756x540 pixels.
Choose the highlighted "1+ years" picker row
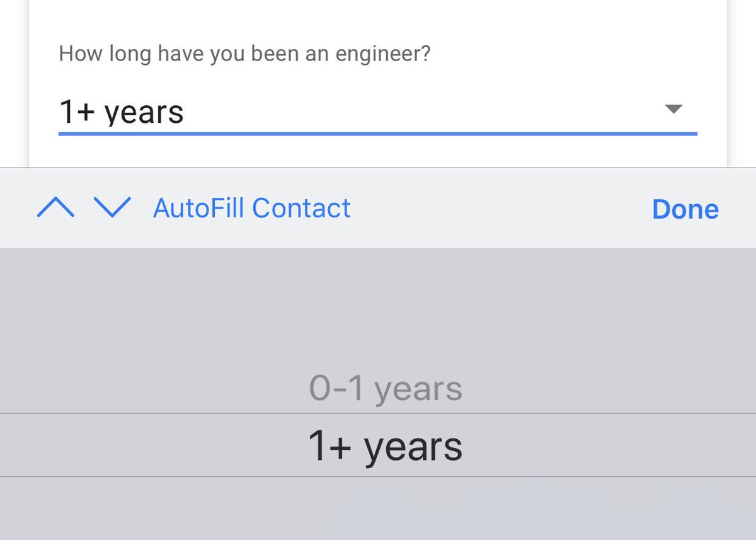385,445
